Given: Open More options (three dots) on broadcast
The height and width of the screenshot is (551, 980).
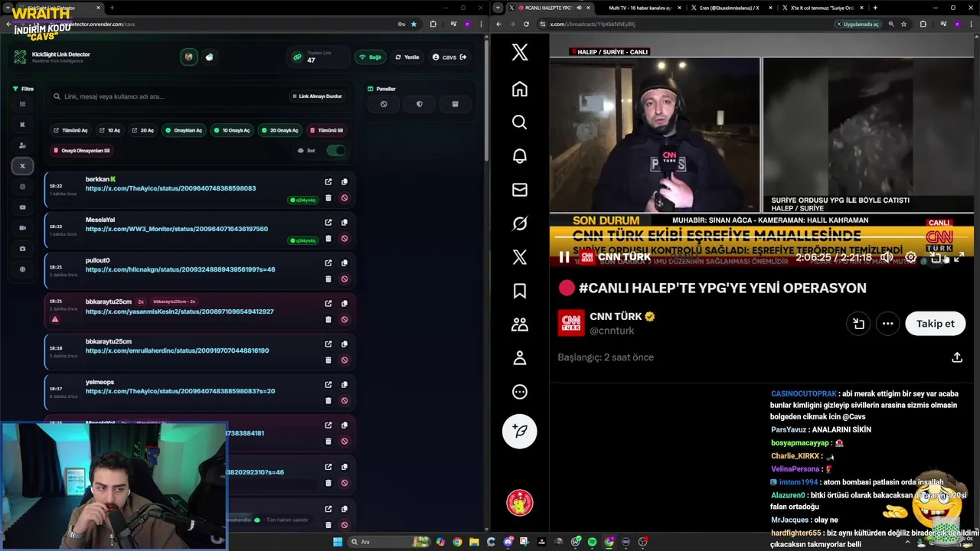Looking at the screenshot, I should 887,324.
